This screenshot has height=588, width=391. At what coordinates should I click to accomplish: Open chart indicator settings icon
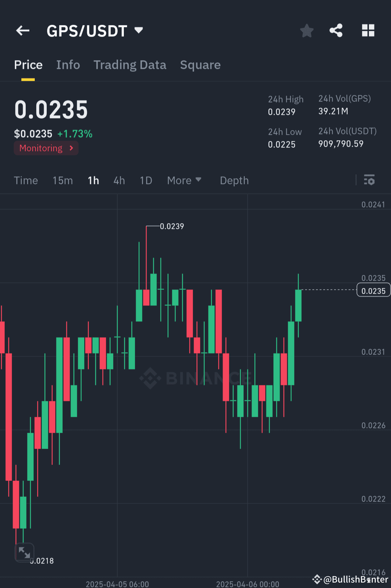tap(369, 180)
